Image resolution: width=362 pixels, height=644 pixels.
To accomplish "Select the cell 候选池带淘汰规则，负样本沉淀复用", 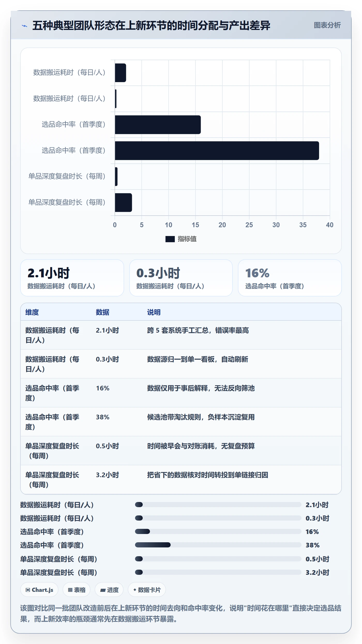I will (201, 417).
